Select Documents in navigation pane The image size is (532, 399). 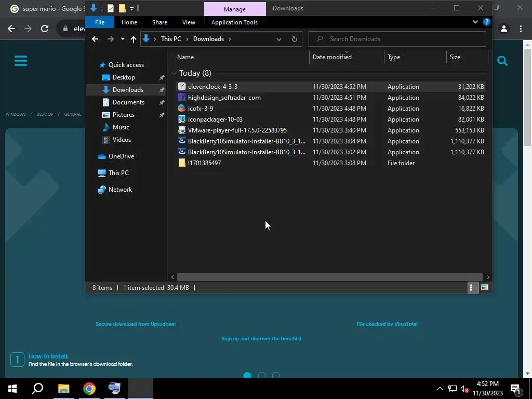[x=128, y=102]
